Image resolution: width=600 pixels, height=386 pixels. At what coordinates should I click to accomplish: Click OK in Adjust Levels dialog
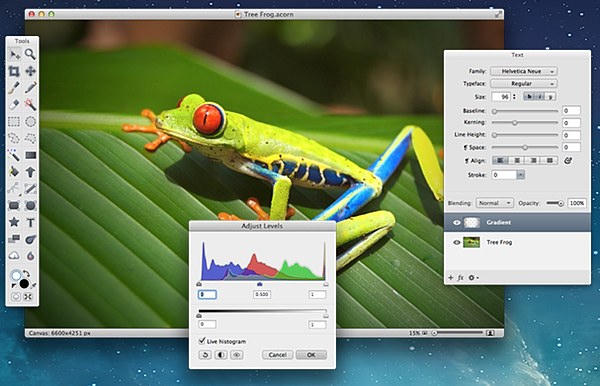click(x=311, y=355)
